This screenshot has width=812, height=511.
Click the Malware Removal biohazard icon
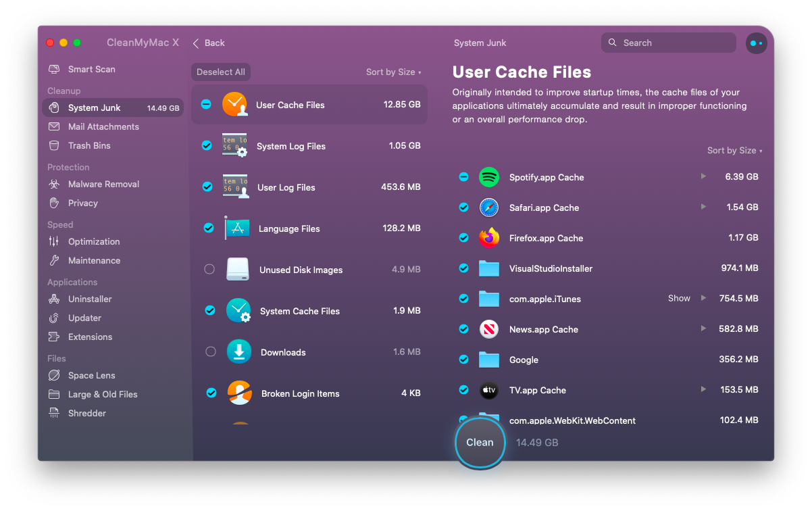54,184
